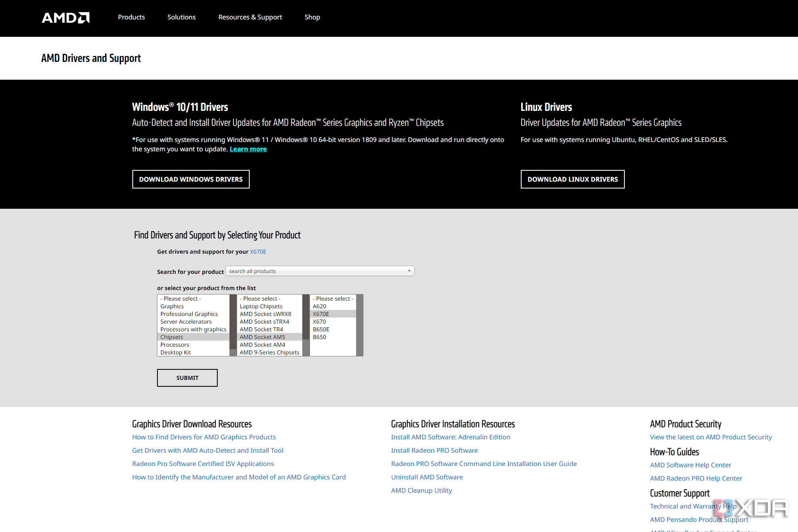Open the Products menu
798x532 pixels.
pyautogui.click(x=132, y=17)
